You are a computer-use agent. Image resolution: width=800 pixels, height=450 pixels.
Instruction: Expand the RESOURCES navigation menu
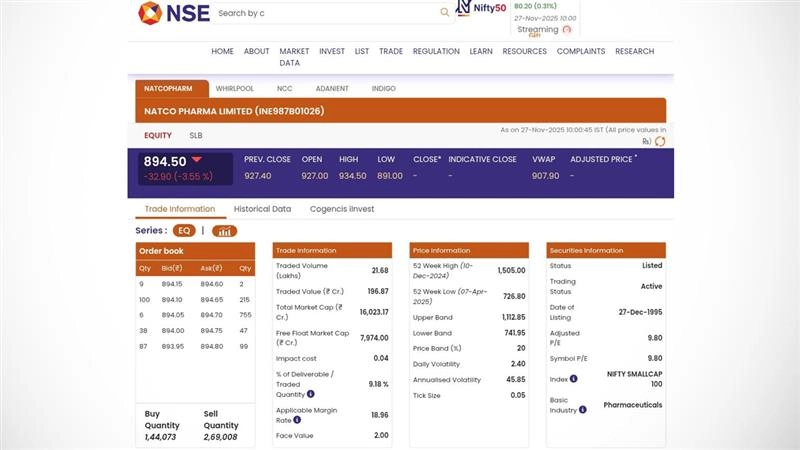coord(524,51)
